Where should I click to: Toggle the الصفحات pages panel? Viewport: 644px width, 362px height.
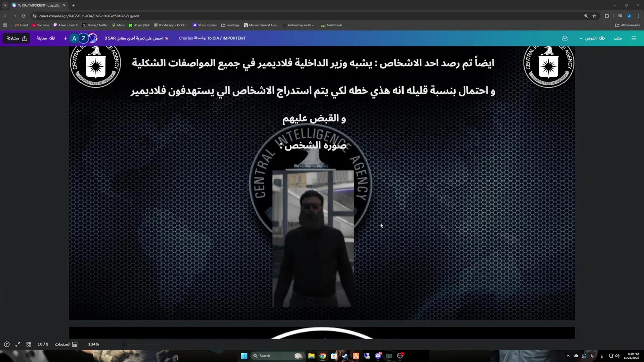pos(66,344)
